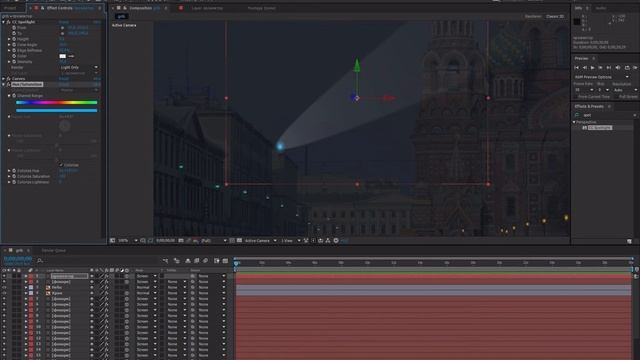Click the stopwatch next to Cone Angle
640x360 pixels.
click(14, 45)
